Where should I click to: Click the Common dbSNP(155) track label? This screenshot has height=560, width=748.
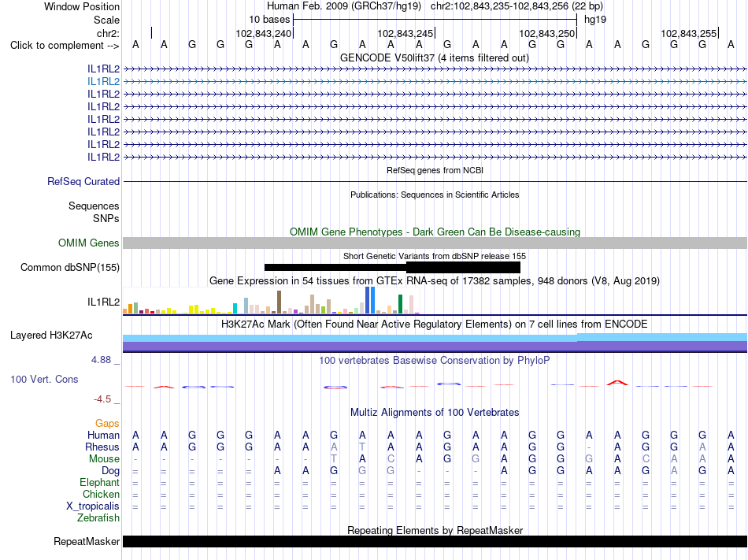(69, 267)
